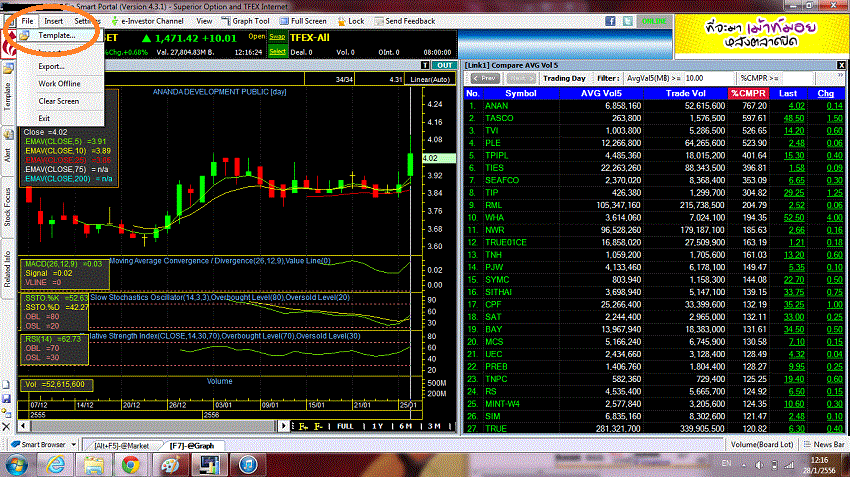Expand the toolbar overflow chevron in Compare panel
Screen dimensions: 850x477
[x=841, y=77]
